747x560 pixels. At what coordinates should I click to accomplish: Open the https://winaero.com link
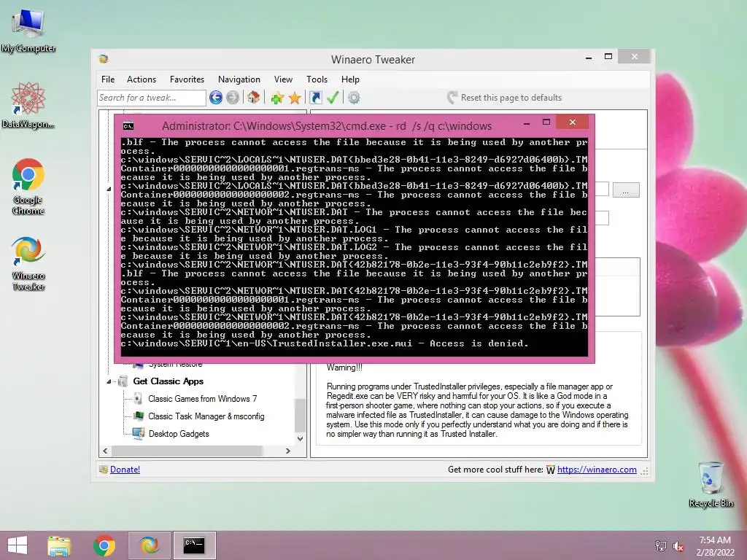pyautogui.click(x=597, y=470)
